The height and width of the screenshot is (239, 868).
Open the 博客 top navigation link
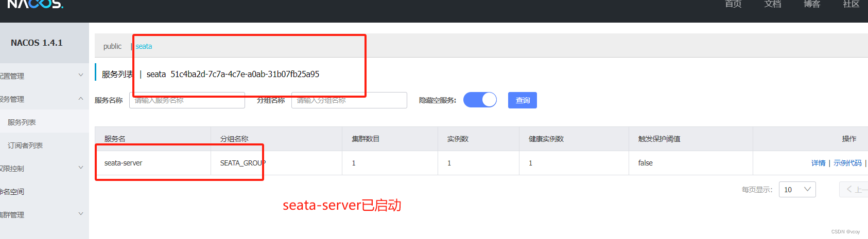coord(812,4)
